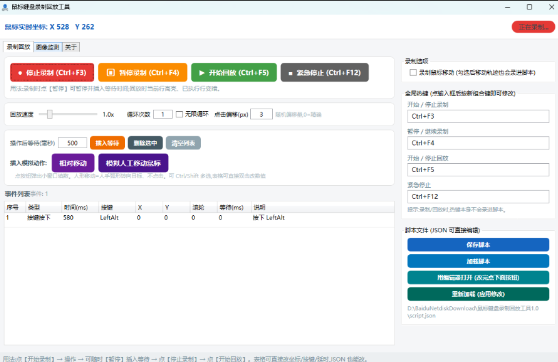Image resolution: width=558 pixels, height=362 pixels.
Task: Click the playback speed slider handle
Action: 50,114
